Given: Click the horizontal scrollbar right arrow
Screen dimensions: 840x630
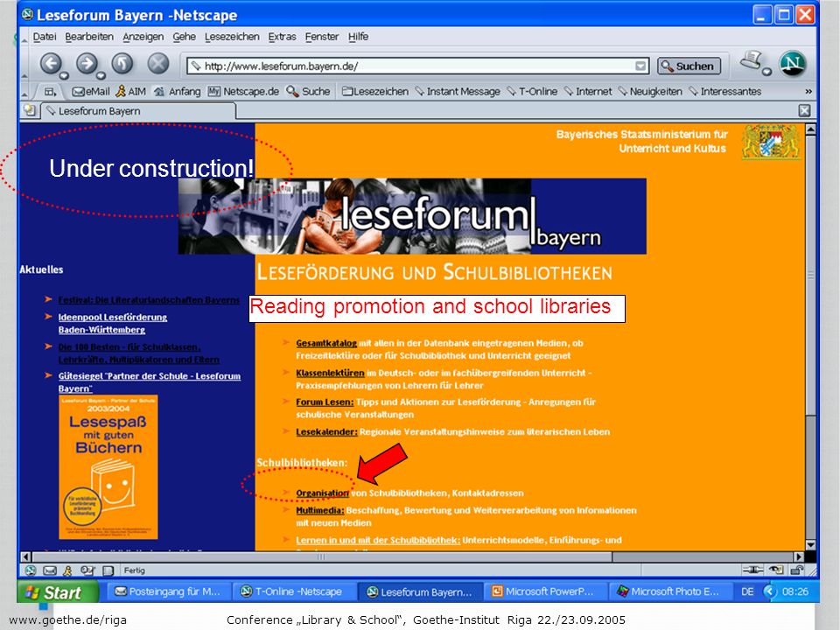Looking at the screenshot, I should tap(799, 556).
